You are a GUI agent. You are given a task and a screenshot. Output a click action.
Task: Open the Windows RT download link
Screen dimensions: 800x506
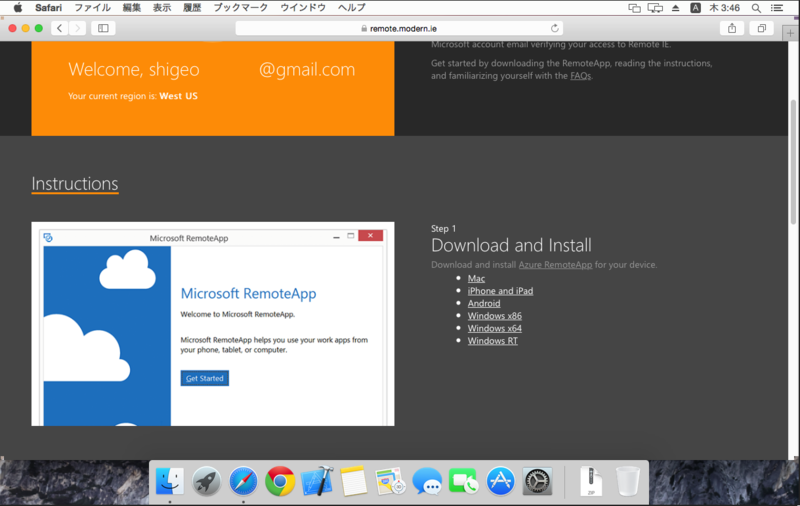(492, 341)
